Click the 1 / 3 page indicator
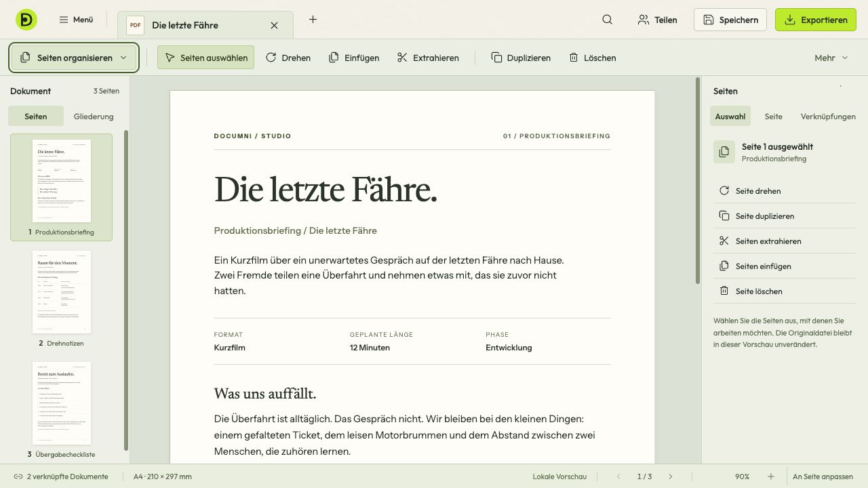Viewport: 868px width, 488px height. click(644, 476)
